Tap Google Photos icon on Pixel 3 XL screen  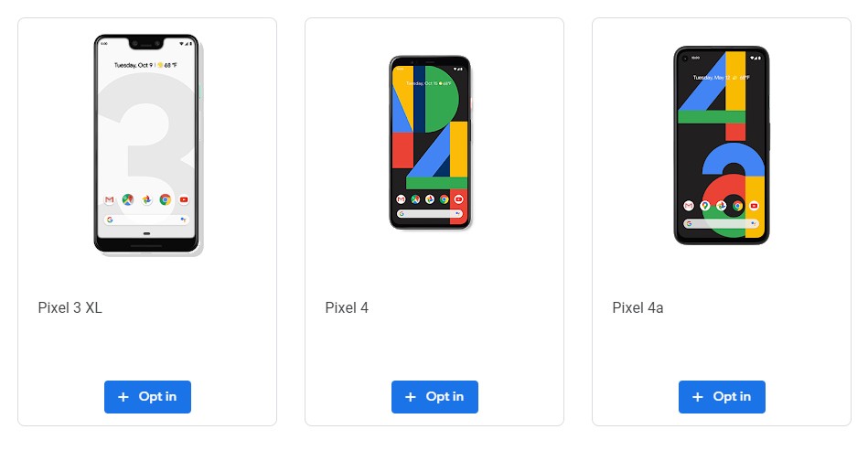[146, 199]
